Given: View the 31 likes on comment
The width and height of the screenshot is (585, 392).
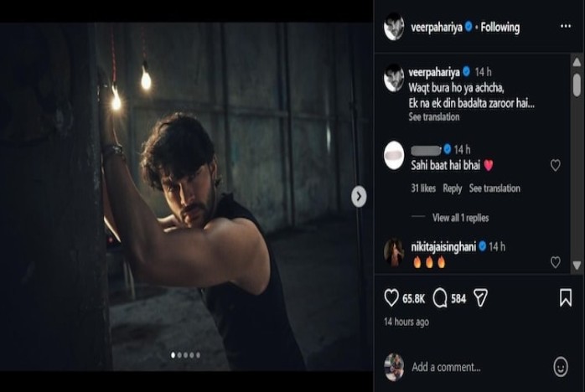Looking at the screenshot, I should point(422,188).
